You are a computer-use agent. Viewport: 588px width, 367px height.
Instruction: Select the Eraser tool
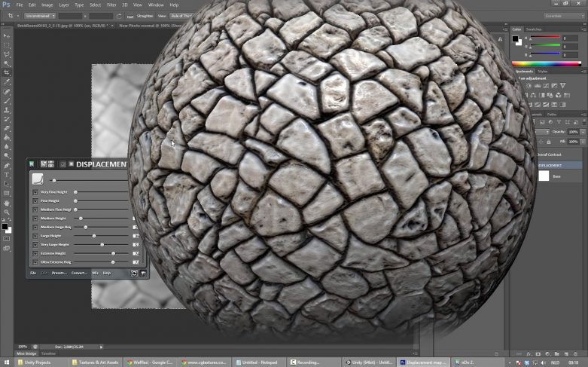(x=7, y=128)
